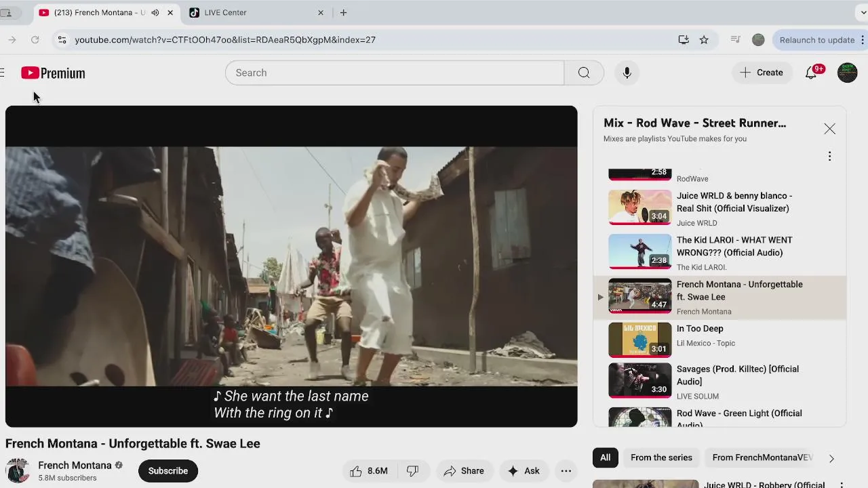This screenshot has width=868, height=488.
Task: Switch to the French Montana YouTube tab
Action: pyautogui.click(x=107, y=13)
